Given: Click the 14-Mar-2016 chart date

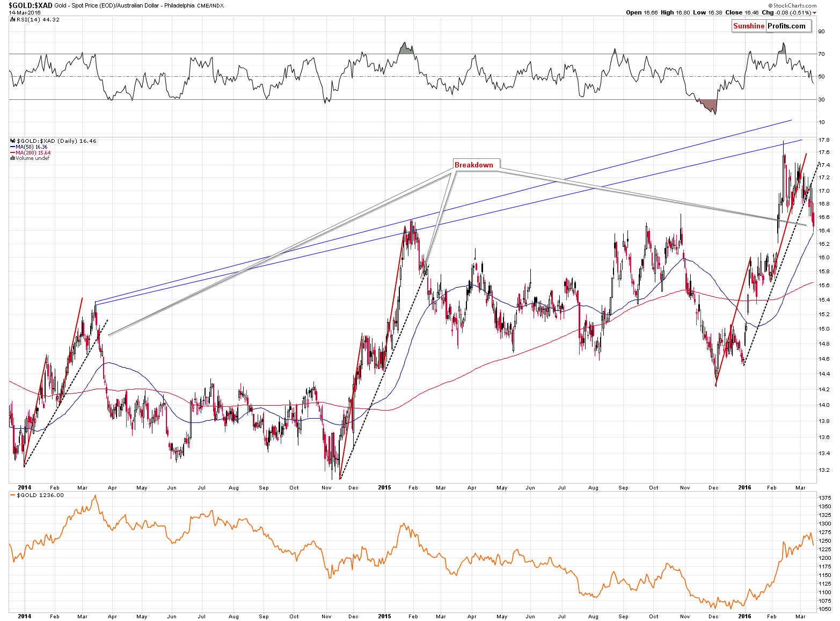Looking at the screenshot, I should click(25, 12).
